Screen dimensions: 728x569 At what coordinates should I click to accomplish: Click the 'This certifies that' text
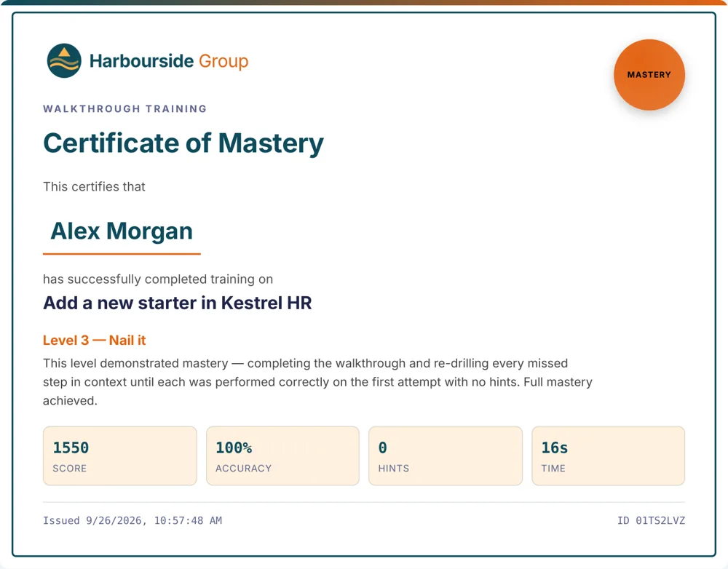pos(94,186)
